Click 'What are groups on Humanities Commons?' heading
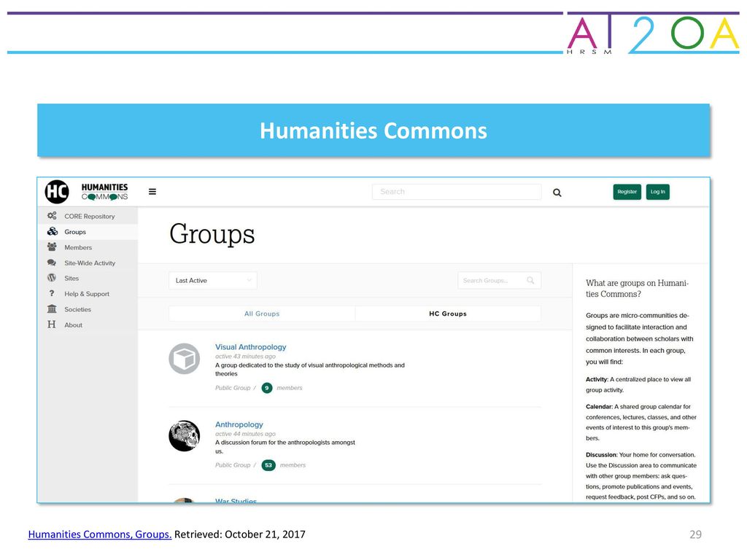The width and height of the screenshot is (747, 560). pyautogui.click(x=638, y=289)
